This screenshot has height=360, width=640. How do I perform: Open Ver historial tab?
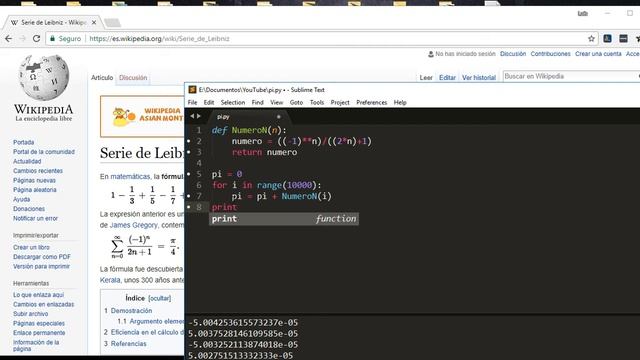click(x=479, y=78)
